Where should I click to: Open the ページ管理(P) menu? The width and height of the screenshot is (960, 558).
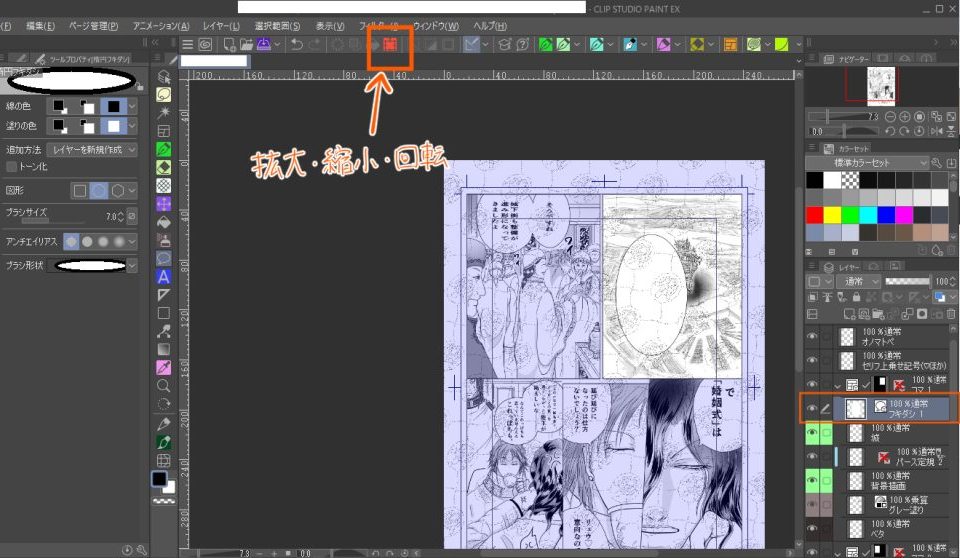pos(93,26)
